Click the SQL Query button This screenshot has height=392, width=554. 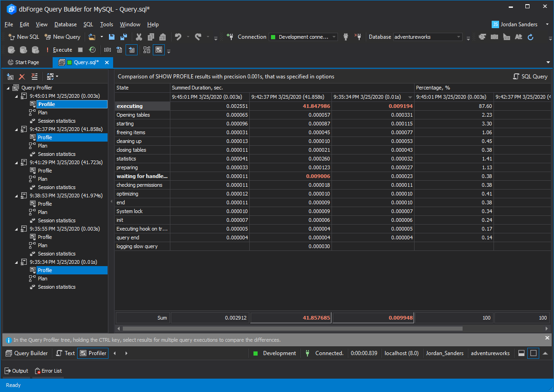point(530,77)
